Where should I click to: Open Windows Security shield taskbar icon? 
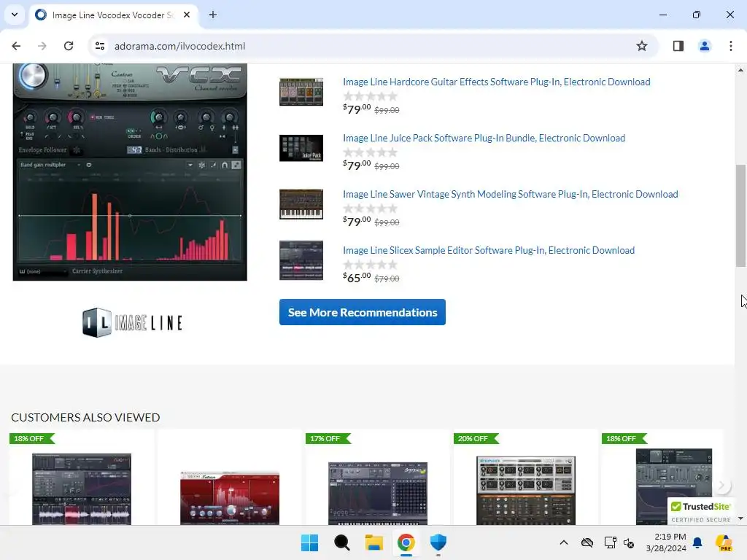438,542
